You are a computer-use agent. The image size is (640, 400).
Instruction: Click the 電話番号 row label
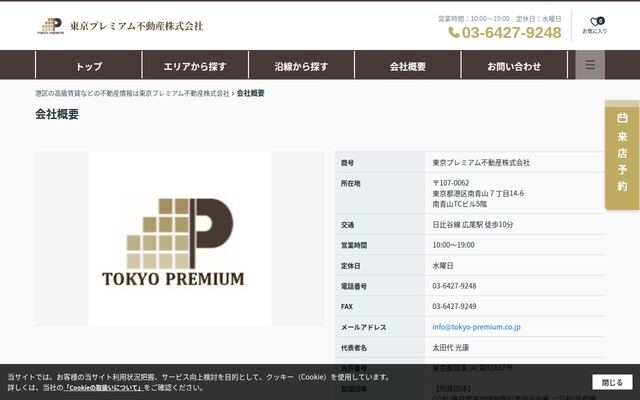click(354, 286)
